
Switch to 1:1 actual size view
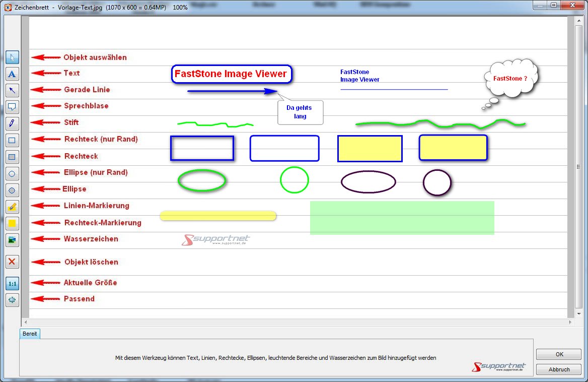click(12, 284)
